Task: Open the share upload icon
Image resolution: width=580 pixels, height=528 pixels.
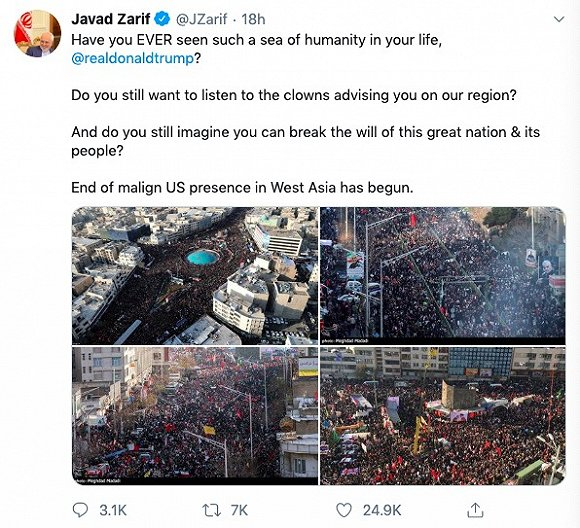Action: pyautogui.click(x=475, y=510)
